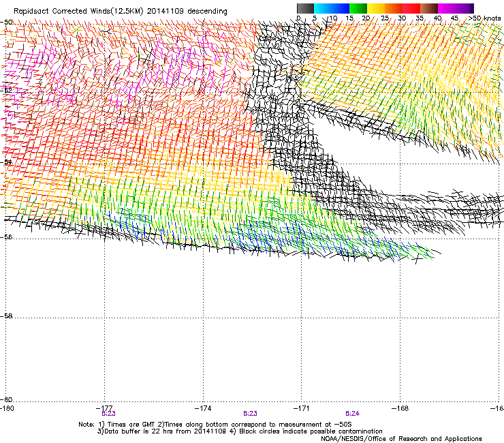Click the yellow 20-25 knots legend segment
The width and height of the screenshot is (504, 443).
[376, 8]
